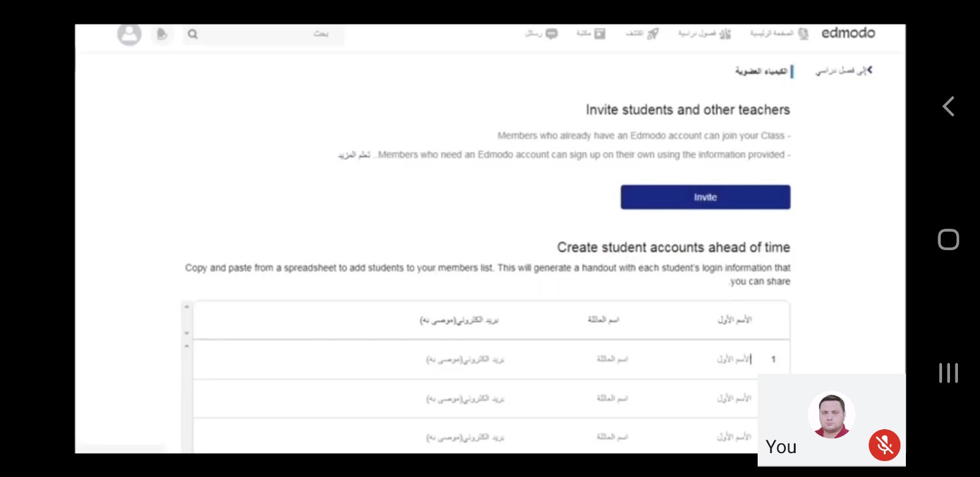Click first name field in row 1
The height and width of the screenshot is (477, 980).
coord(733,359)
